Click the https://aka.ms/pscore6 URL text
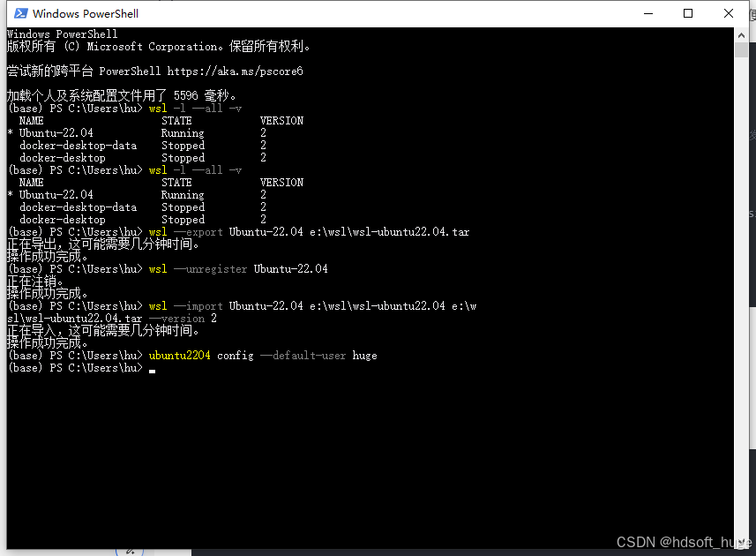This screenshot has height=556, width=756. tap(235, 71)
